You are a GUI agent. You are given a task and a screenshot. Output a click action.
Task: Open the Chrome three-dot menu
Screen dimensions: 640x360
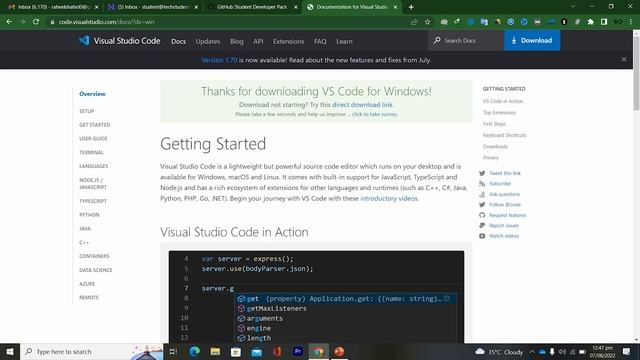click(631, 22)
